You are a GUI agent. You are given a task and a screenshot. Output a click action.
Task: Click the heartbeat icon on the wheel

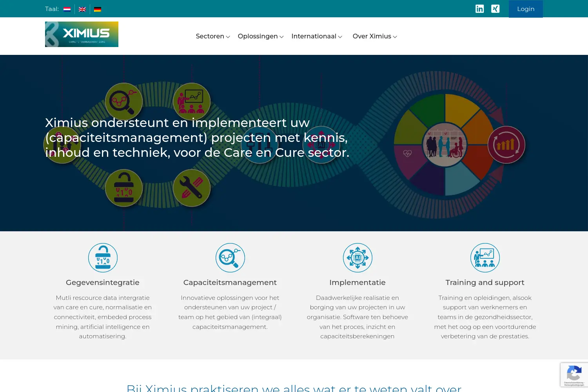408,153
